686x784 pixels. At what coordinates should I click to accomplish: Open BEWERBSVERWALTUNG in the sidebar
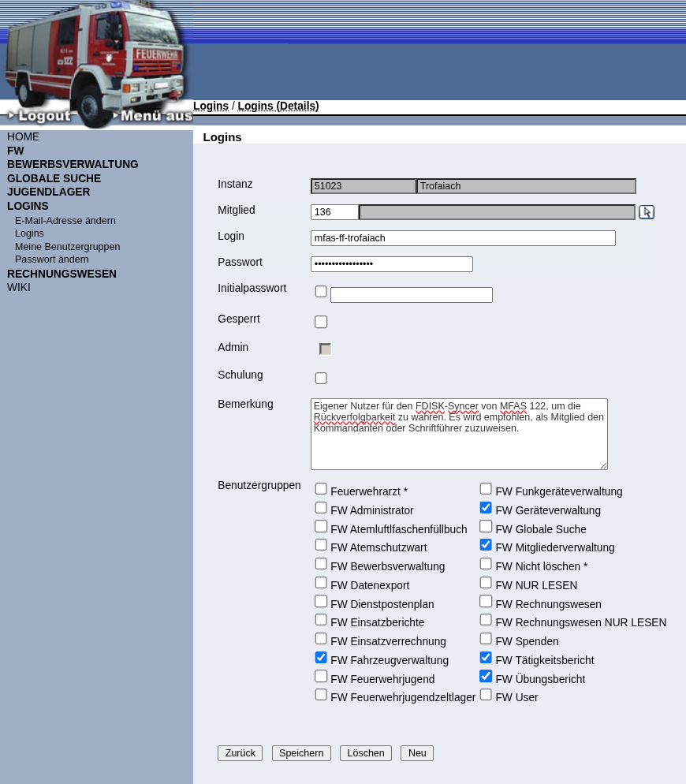[x=73, y=165]
